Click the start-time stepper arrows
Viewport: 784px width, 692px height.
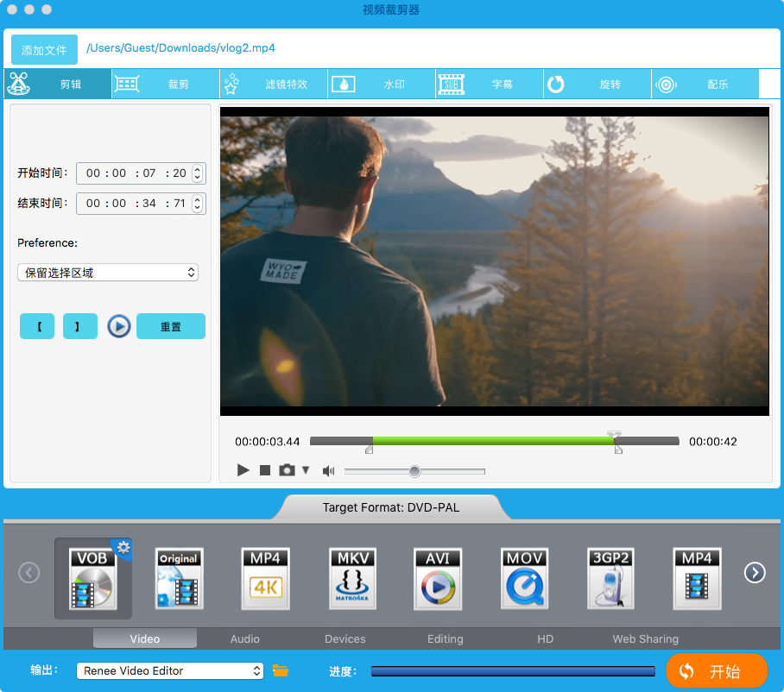198,173
